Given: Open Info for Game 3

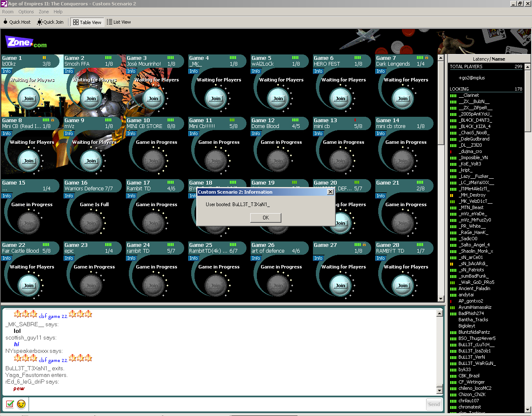Looking at the screenshot, I should pos(131,71).
